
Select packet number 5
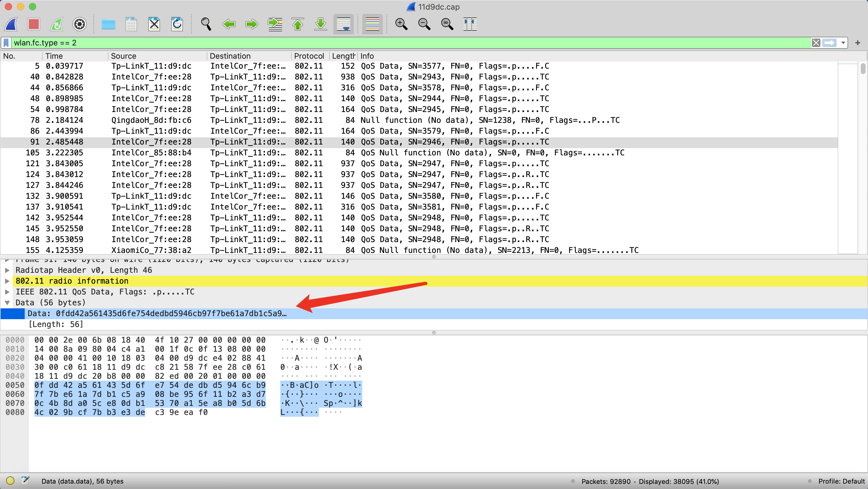point(419,66)
